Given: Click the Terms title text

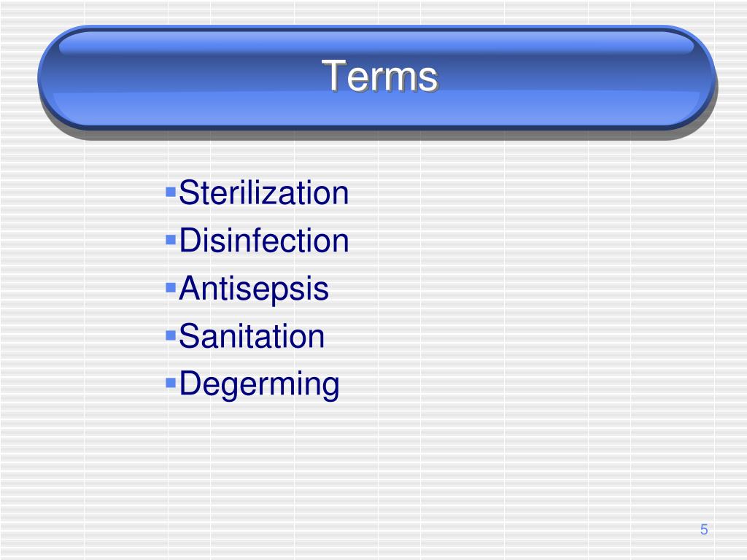Looking at the screenshot, I should point(379,75).
